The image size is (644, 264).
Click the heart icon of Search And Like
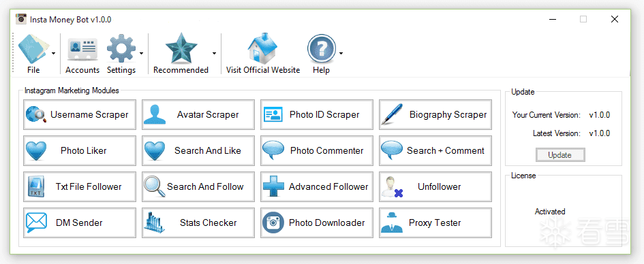[155, 151]
